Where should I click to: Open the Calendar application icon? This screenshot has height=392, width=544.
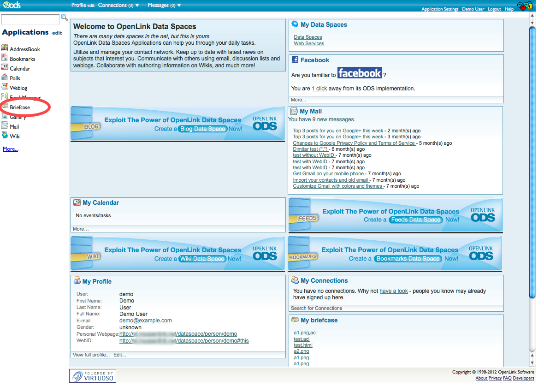point(5,68)
